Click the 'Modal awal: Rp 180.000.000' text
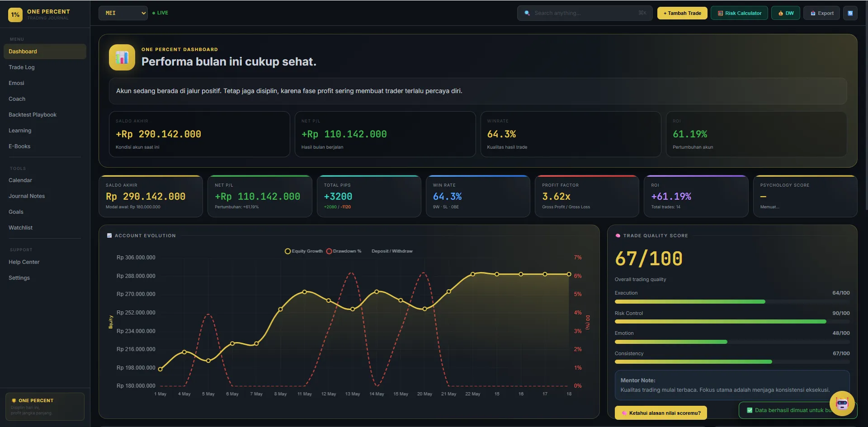The width and height of the screenshot is (868, 427). pyautogui.click(x=133, y=207)
